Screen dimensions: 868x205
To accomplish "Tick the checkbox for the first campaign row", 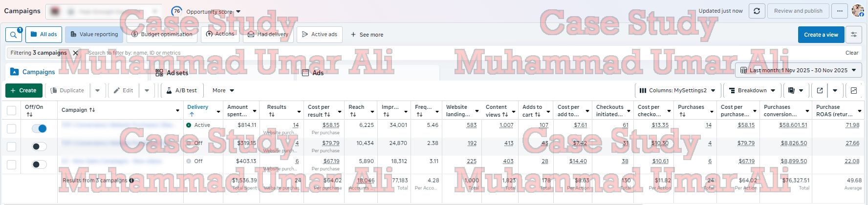I will [x=12, y=128].
